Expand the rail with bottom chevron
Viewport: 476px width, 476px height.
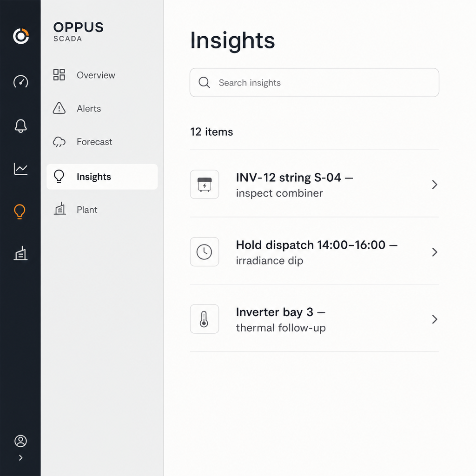[x=20, y=458]
